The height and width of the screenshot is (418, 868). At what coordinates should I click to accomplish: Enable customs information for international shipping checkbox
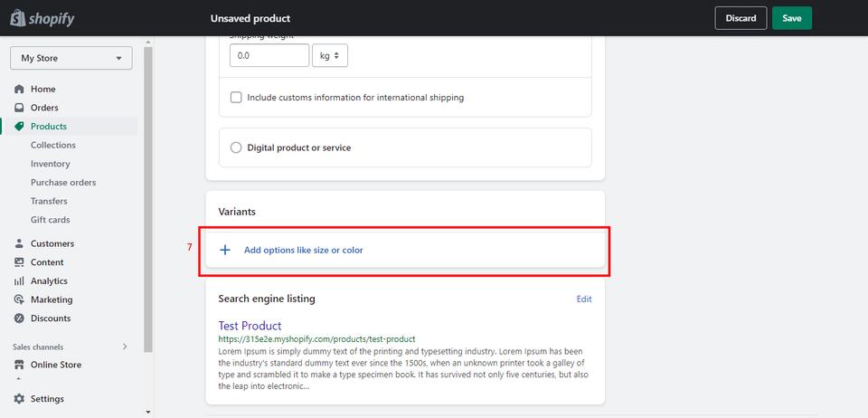tap(236, 98)
